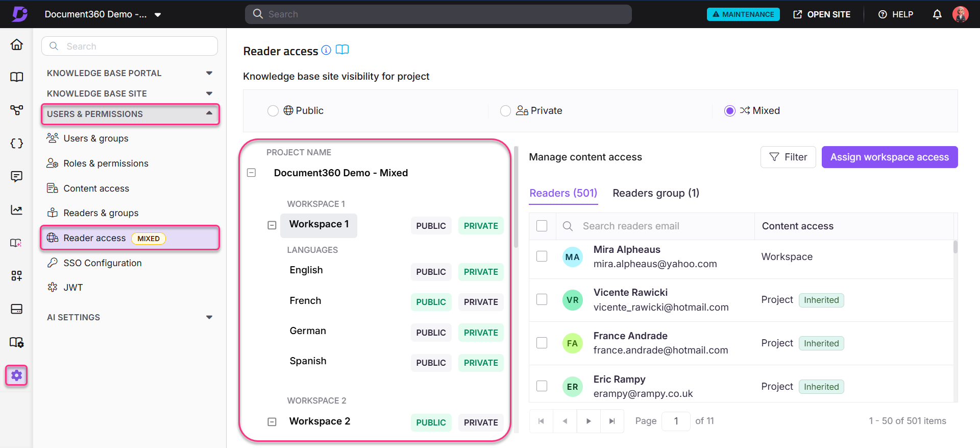Check the Vicente Rawicki row checkbox
Viewport: 980px width, 448px height.
coord(542,299)
